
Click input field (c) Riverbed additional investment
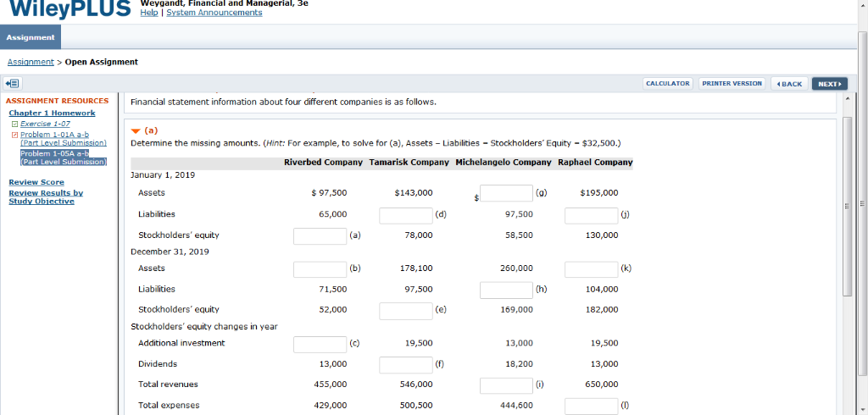click(x=320, y=344)
